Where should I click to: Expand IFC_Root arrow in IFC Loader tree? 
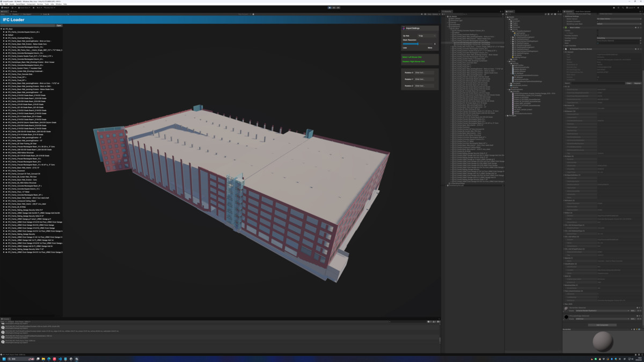pos(2,29)
